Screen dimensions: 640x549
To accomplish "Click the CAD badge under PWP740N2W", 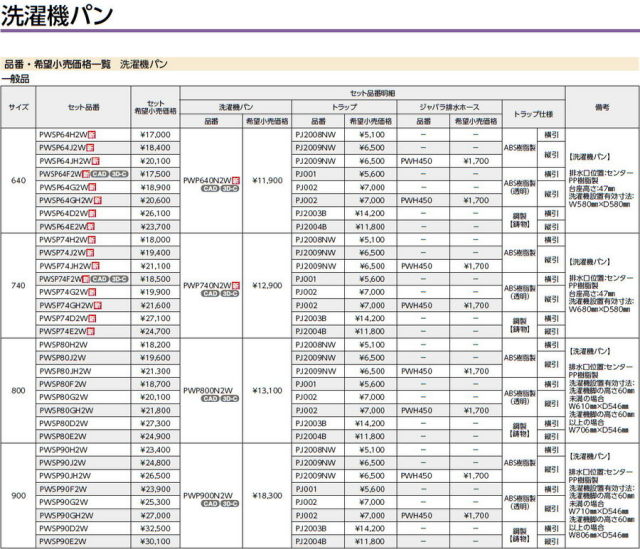I will pyautogui.click(x=210, y=293).
